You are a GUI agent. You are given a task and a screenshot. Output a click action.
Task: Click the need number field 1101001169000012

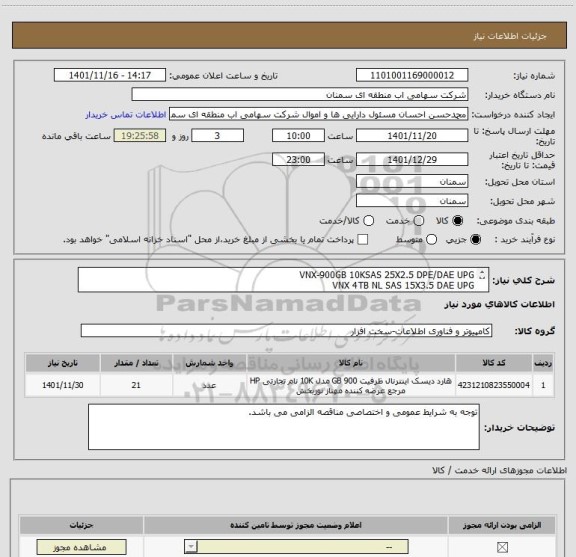tap(412, 75)
